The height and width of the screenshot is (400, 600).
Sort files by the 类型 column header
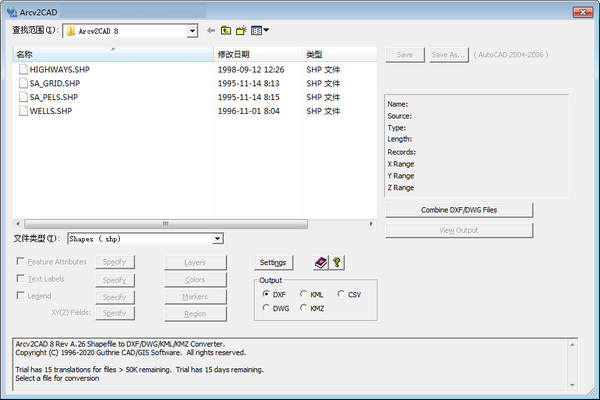[340, 54]
